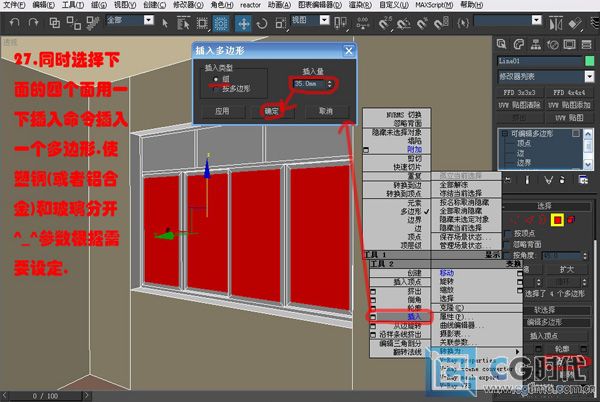Click the Named Selection Sets braces icon
This screenshot has height=402, width=600.
point(463,23)
